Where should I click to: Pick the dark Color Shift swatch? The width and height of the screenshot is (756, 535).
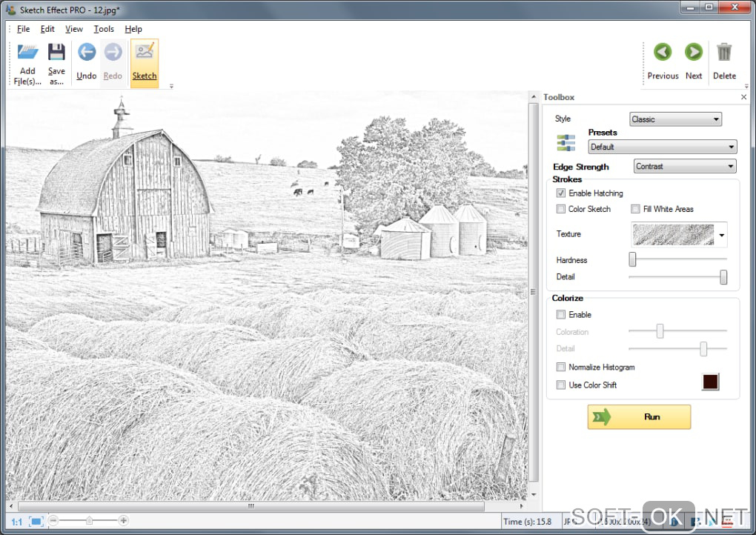pos(710,382)
